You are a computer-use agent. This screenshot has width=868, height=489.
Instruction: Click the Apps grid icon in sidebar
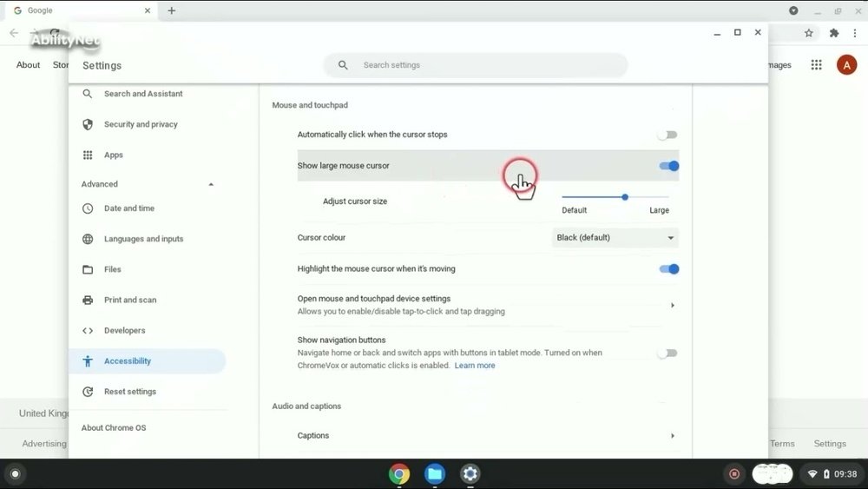click(88, 155)
